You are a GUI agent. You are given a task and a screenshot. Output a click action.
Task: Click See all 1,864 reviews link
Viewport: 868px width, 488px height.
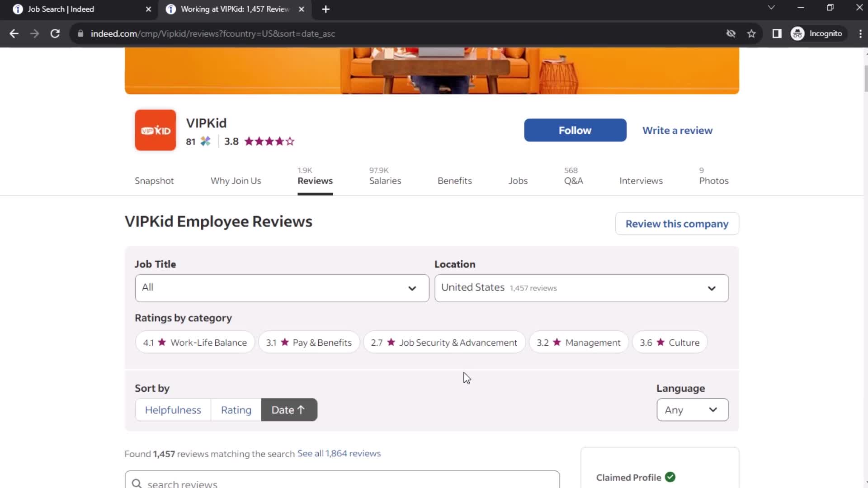coord(339,453)
